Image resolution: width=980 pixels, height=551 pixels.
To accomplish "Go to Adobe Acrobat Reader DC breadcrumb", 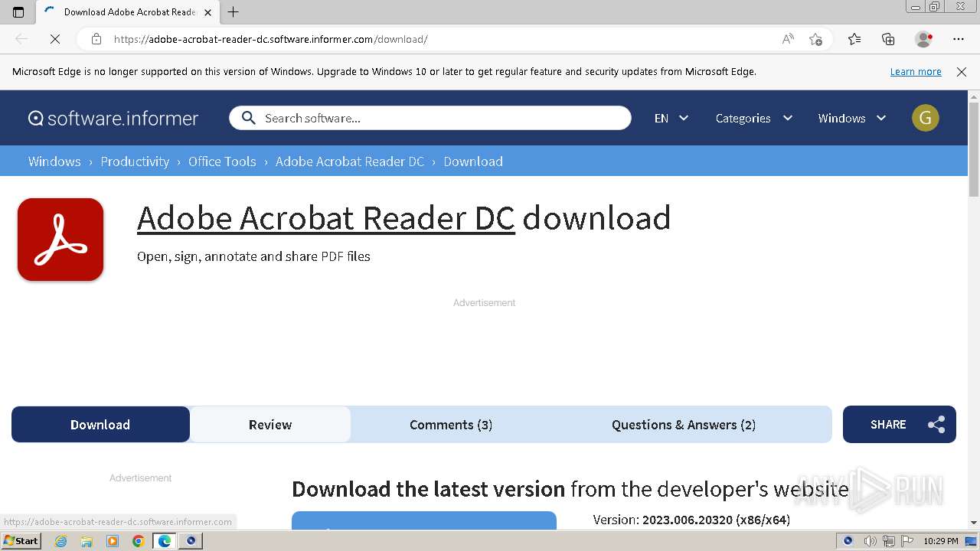I will coord(350,161).
